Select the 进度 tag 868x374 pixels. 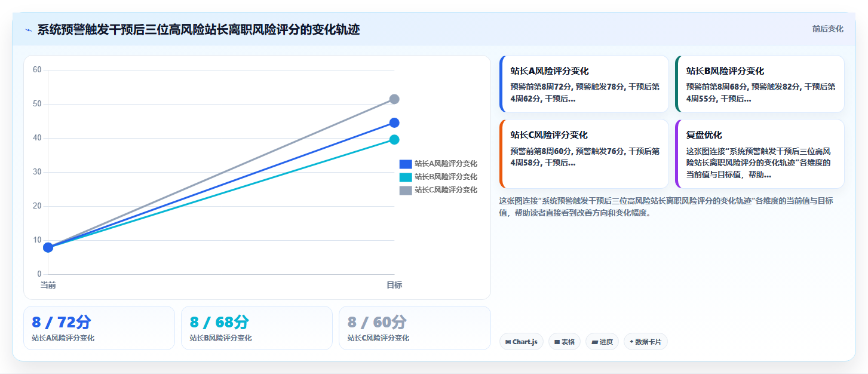point(602,342)
